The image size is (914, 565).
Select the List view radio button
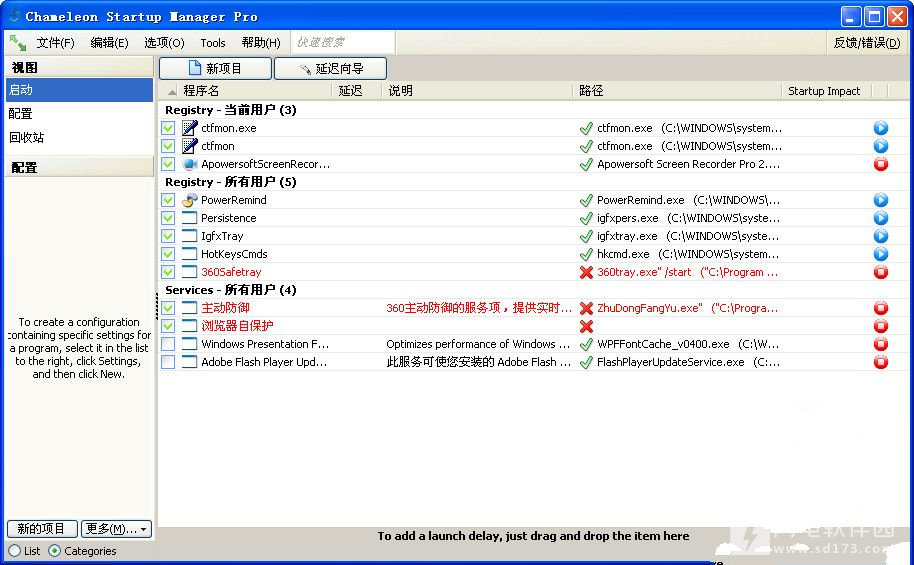pos(15,550)
